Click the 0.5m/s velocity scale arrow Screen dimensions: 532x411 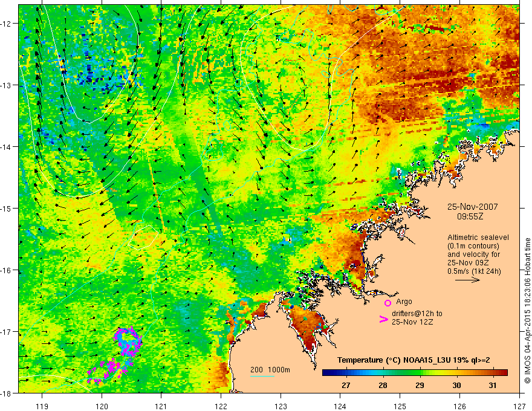(467, 280)
